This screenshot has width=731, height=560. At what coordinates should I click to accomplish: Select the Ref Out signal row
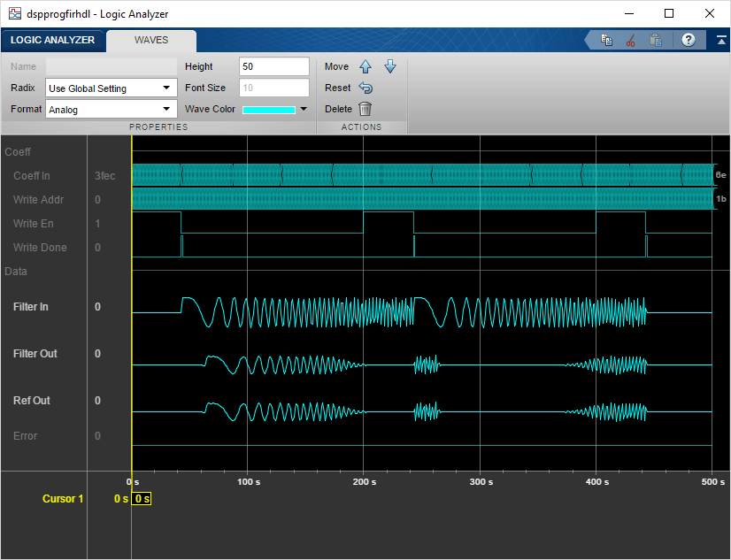32,401
